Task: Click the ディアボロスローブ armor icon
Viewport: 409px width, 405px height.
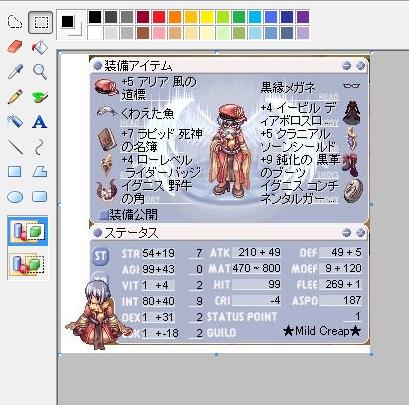Action: 352,113
